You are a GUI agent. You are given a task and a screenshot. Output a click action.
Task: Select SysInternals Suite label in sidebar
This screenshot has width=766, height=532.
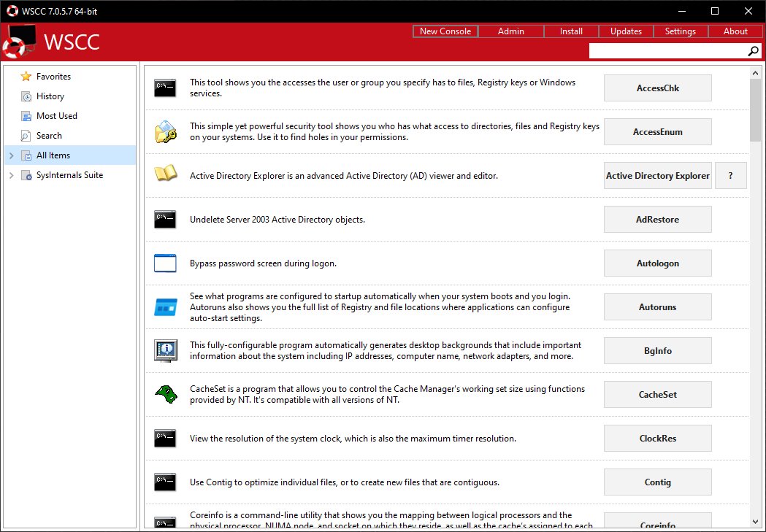tap(70, 174)
